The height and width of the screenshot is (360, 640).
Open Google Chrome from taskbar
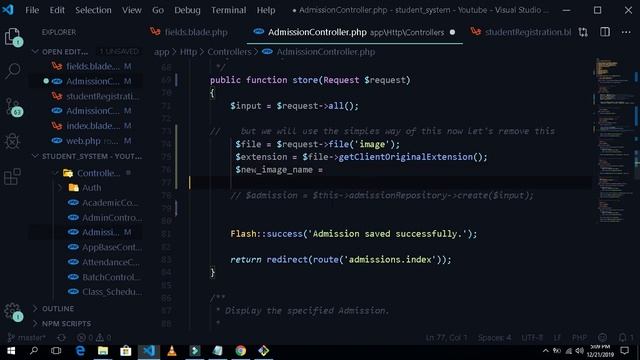tap(240, 351)
